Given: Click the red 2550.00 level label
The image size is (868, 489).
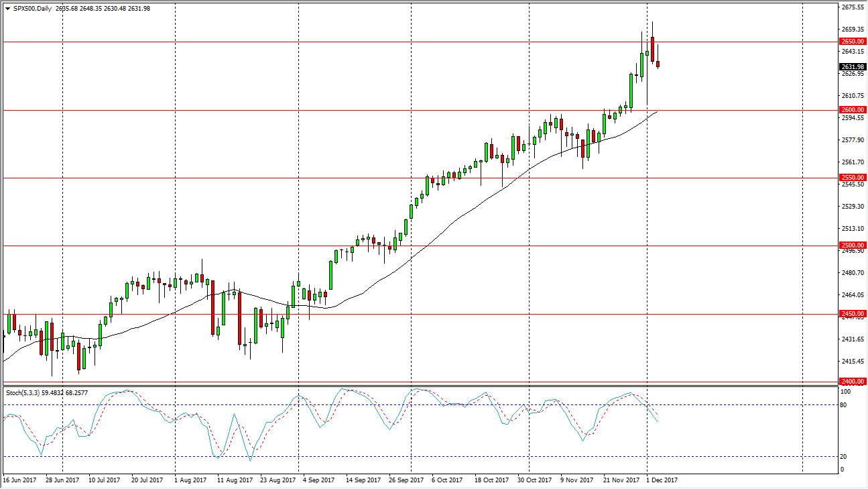Looking at the screenshot, I should pyautogui.click(x=853, y=178).
